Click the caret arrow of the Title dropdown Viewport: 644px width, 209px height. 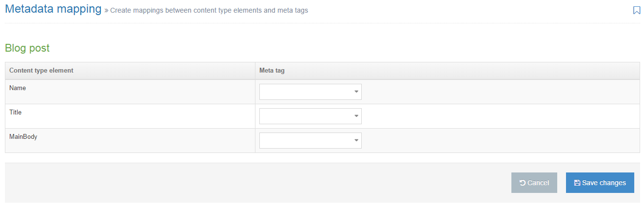[x=356, y=116]
